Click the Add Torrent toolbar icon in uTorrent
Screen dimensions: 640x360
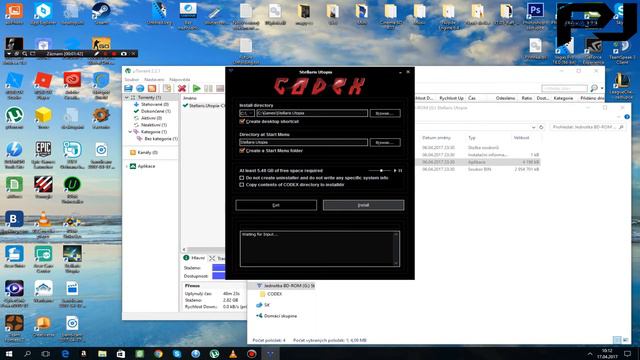(x=128, y=89)
